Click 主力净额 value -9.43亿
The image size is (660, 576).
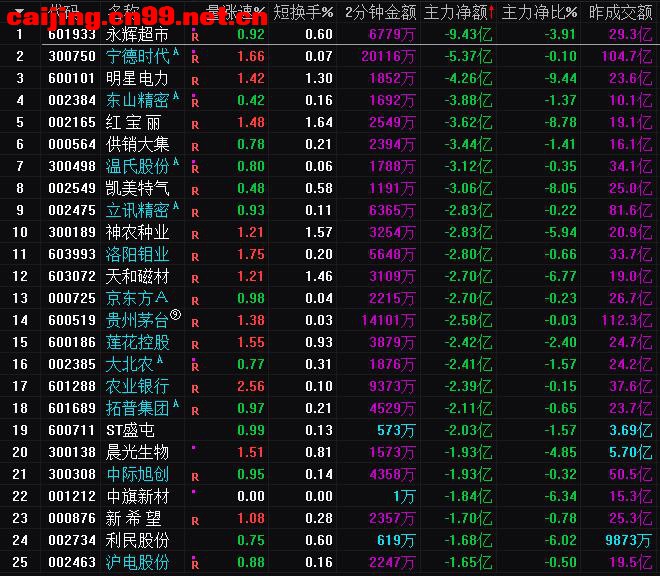click(468, 35)
